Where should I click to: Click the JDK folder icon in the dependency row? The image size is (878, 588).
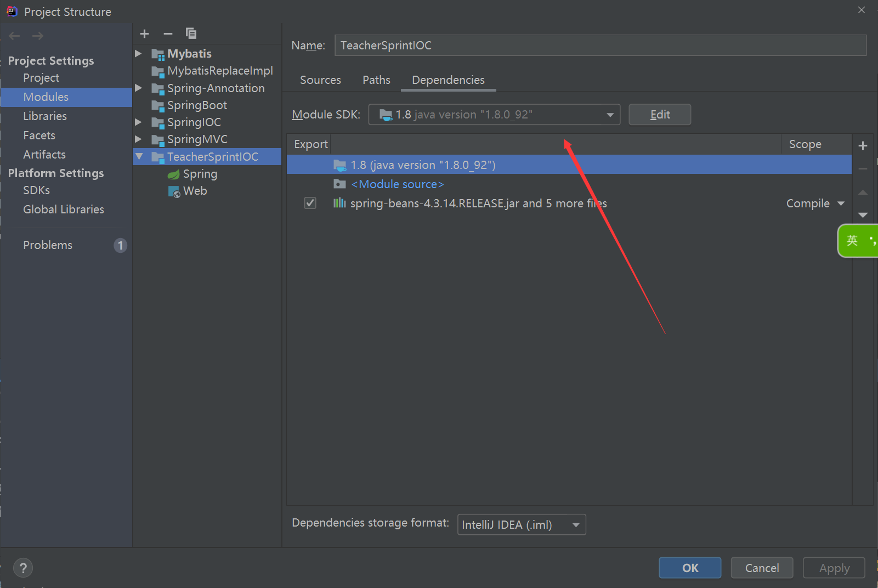pos(340,165)
